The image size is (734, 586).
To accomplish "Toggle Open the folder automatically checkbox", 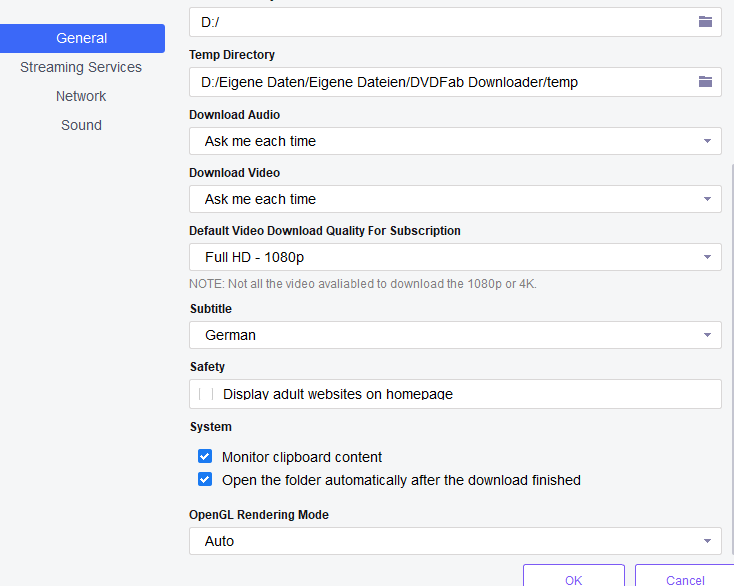I will (205, 480).
